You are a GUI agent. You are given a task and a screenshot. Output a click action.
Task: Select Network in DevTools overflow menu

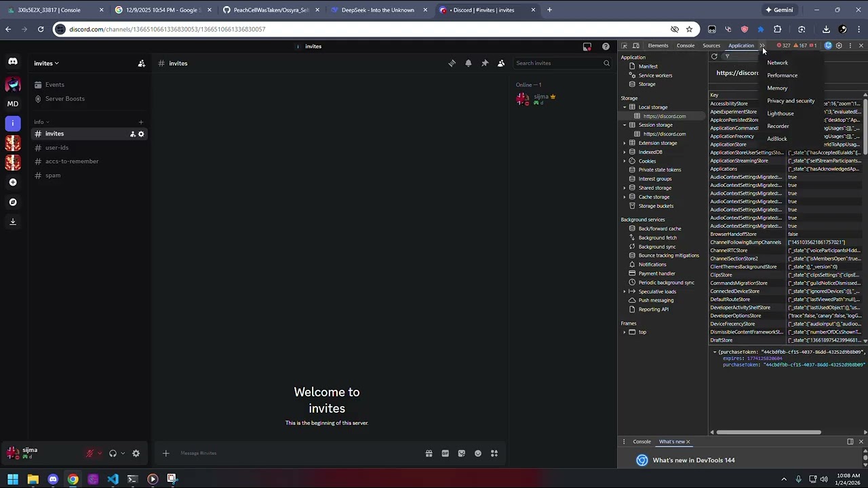[x=777, y=62]
